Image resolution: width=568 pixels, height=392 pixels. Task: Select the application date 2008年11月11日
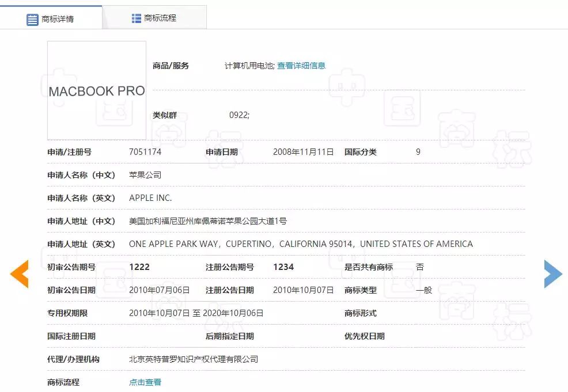303,151
